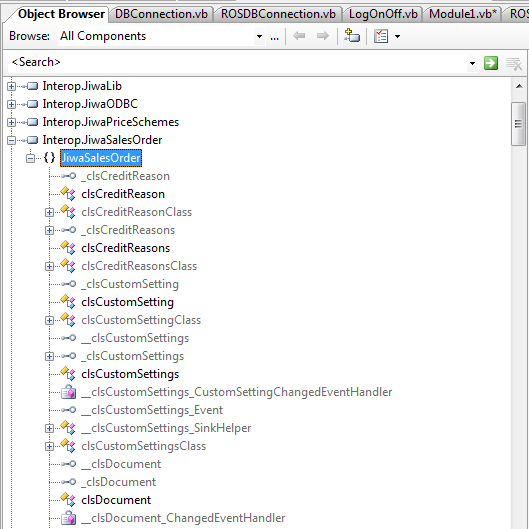Screen dimensions: 529x529
Task: Select the Interop.JiwaSalesOrder tree item
Action: click(102, 140)
